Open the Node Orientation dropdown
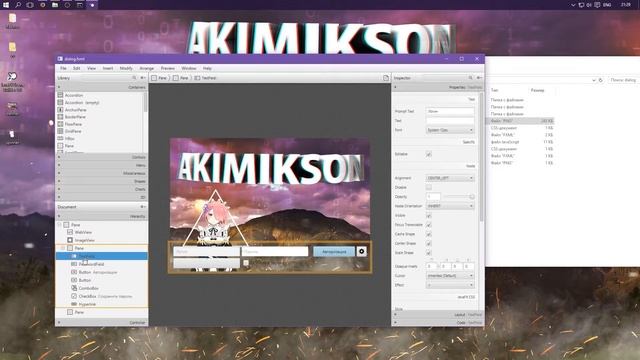The height and width of the screenshot is (360, 640). point(450,206)
